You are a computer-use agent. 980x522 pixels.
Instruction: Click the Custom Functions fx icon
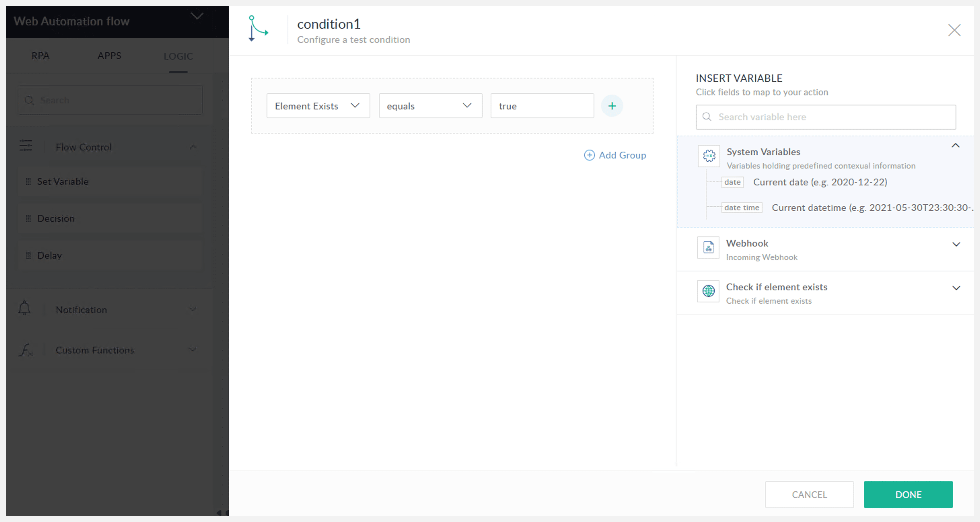click(26, 350)
